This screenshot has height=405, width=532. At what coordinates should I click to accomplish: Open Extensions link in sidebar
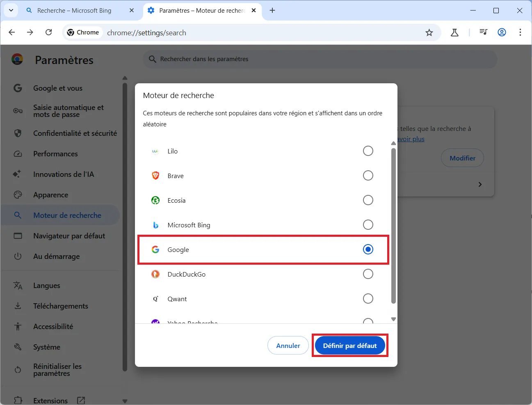(50, 400)
